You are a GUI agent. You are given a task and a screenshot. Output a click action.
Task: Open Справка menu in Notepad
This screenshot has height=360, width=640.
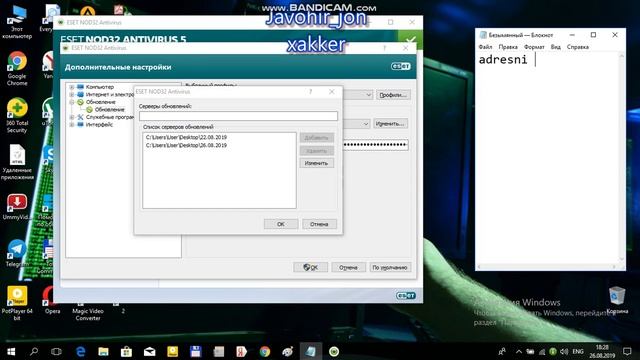578,47
